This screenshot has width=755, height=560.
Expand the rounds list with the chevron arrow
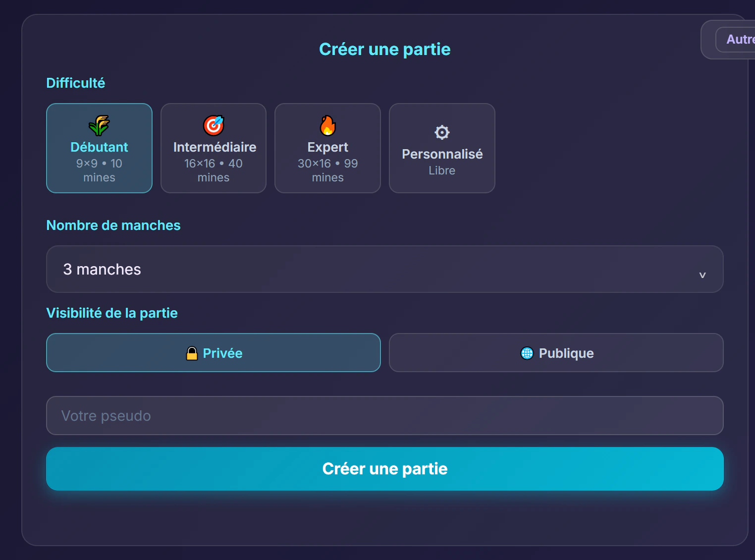point(702,275)
